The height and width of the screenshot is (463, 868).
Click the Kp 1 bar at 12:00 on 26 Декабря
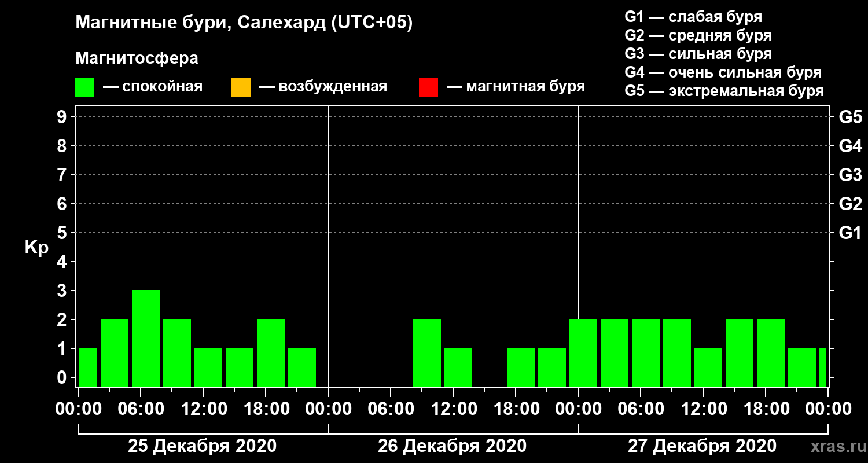(x=458, y=367)
